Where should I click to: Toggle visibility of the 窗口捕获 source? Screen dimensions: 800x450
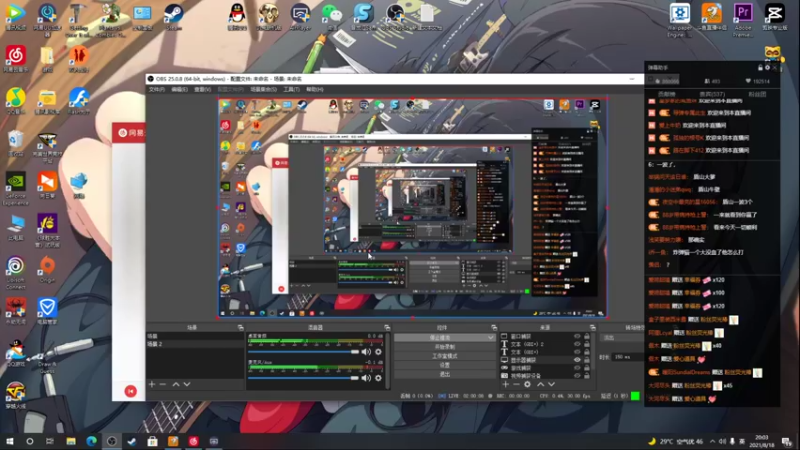coord(577,336)
